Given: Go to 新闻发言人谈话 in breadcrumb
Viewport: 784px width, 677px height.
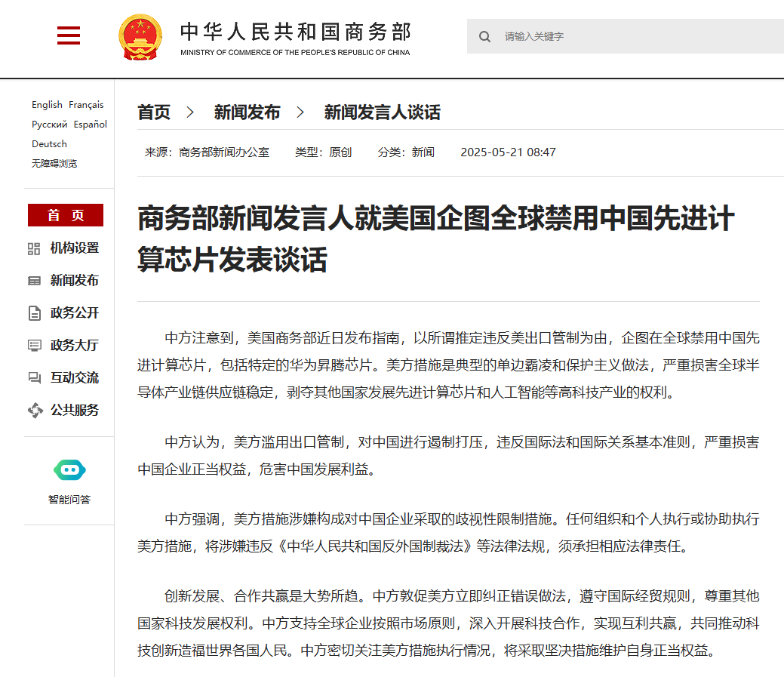Looking at the screenshot, I should click(382, 112).
